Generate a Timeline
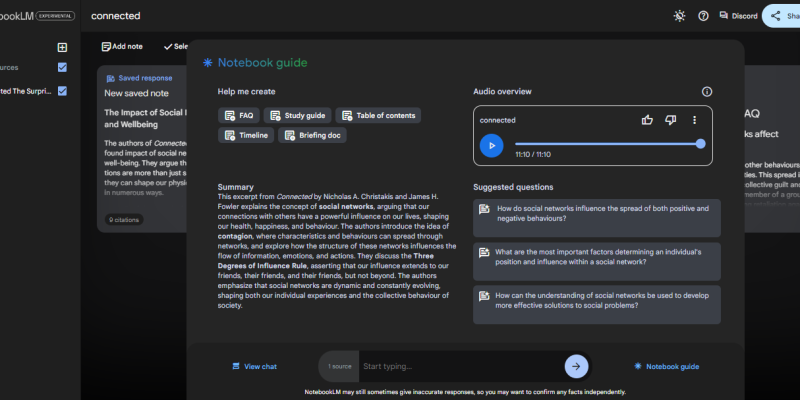This screenshot has height=400, width=800. [x=246, y=135]
